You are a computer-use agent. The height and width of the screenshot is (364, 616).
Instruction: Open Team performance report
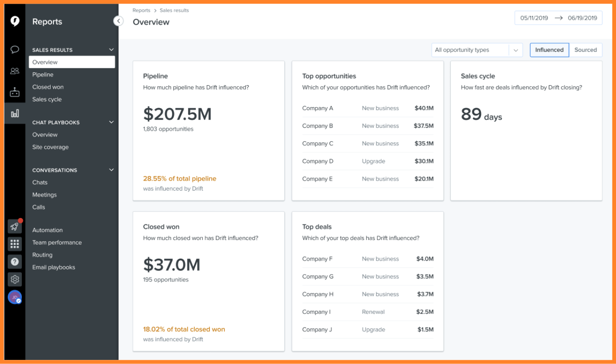tap(57, 243)
